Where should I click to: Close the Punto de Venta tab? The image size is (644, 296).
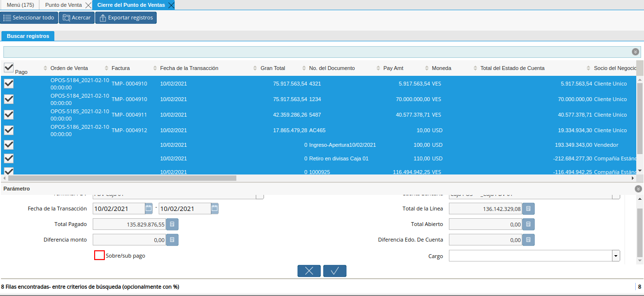click(88, 5)
